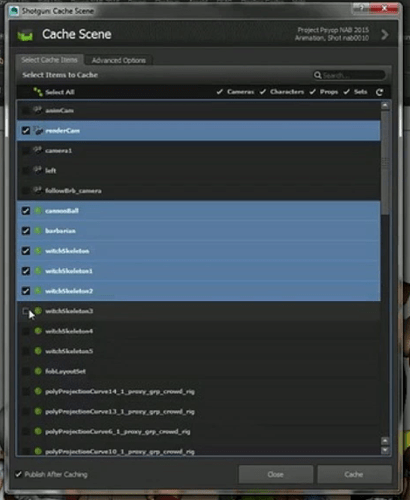The width and height of the screenshot is (410, 500).
Task: Click the scroll down arrow at list bottom
Action: [x=385, y=450]
